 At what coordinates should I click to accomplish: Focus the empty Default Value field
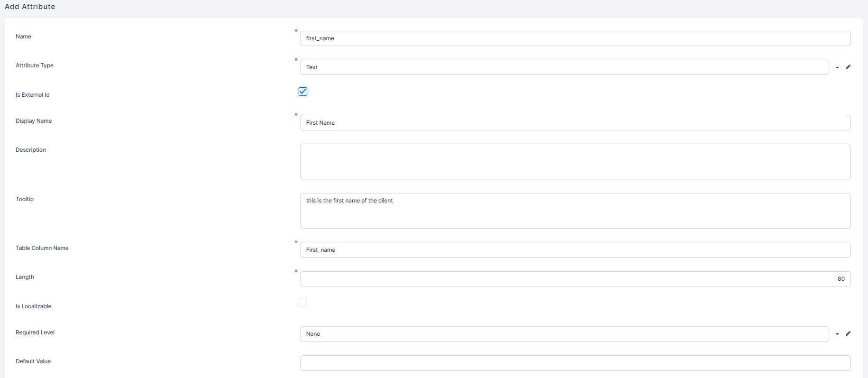click(575, 363)
